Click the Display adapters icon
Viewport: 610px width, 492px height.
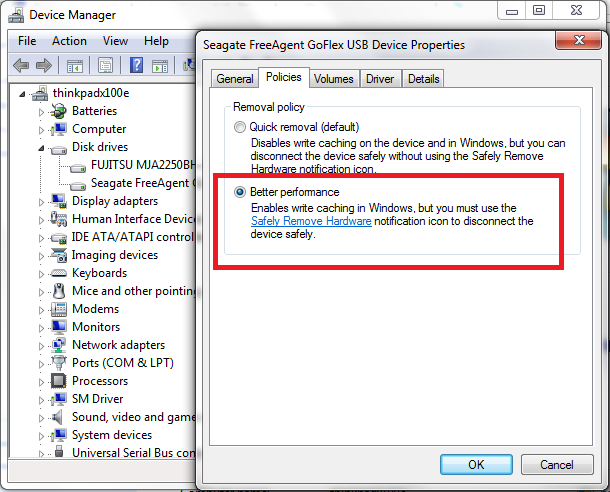tap(58, 201)
